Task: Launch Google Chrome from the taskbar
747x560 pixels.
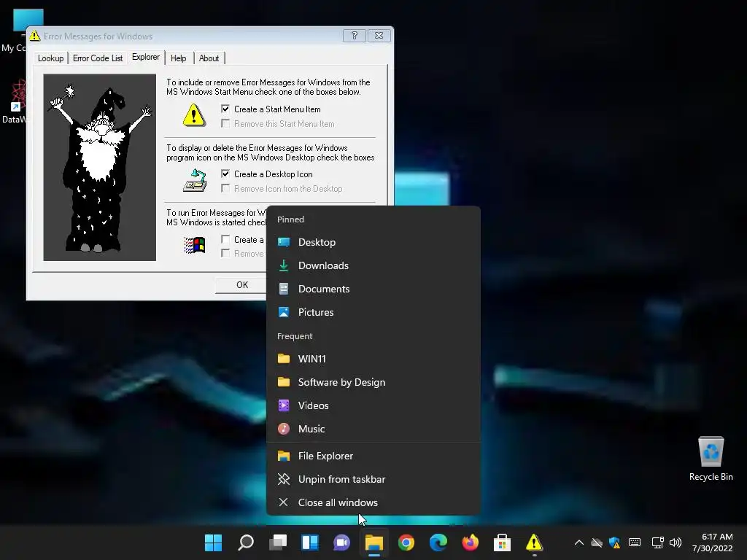Action: (406, 542)
